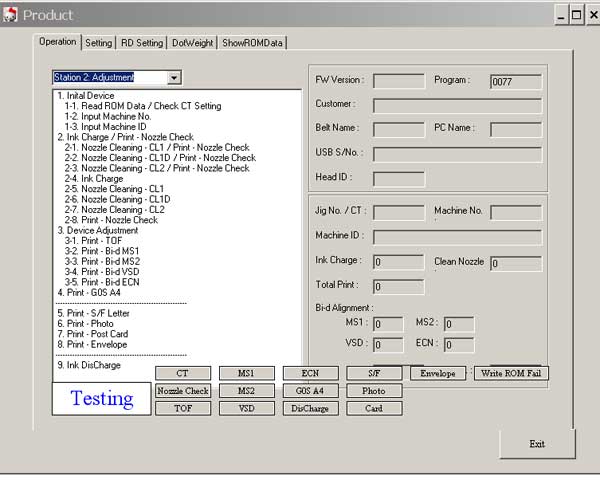Click the MS2 alignment value field

459,324
